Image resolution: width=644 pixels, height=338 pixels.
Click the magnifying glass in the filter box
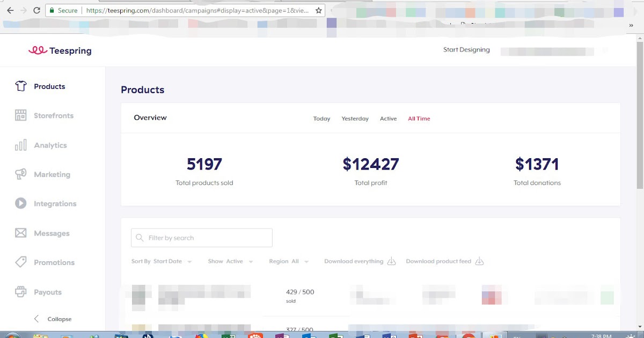point(140,237)
